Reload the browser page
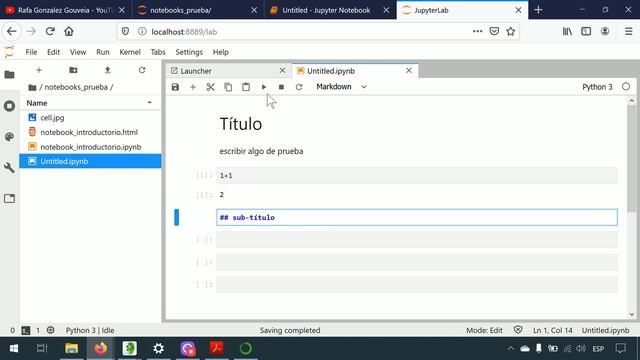 pos(50,31)
